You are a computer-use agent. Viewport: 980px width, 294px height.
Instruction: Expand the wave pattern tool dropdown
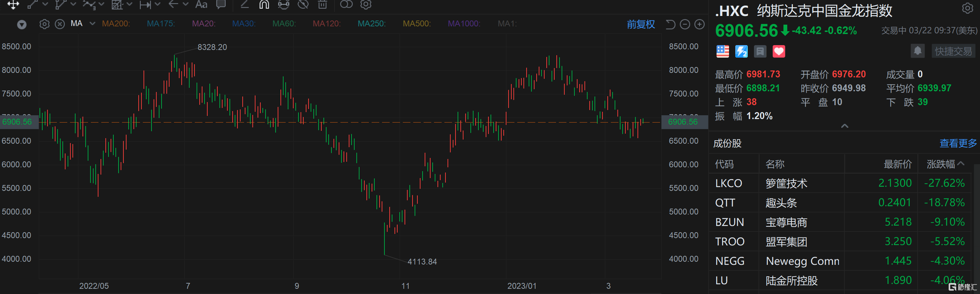[101, 5]
